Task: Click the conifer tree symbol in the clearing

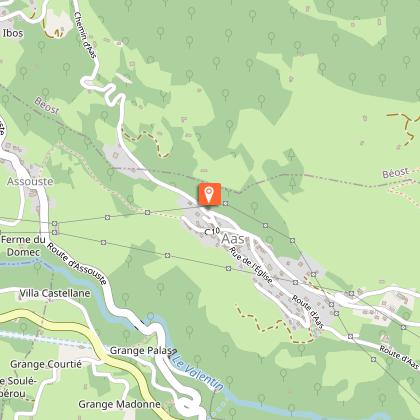Action: coord(291,154)
